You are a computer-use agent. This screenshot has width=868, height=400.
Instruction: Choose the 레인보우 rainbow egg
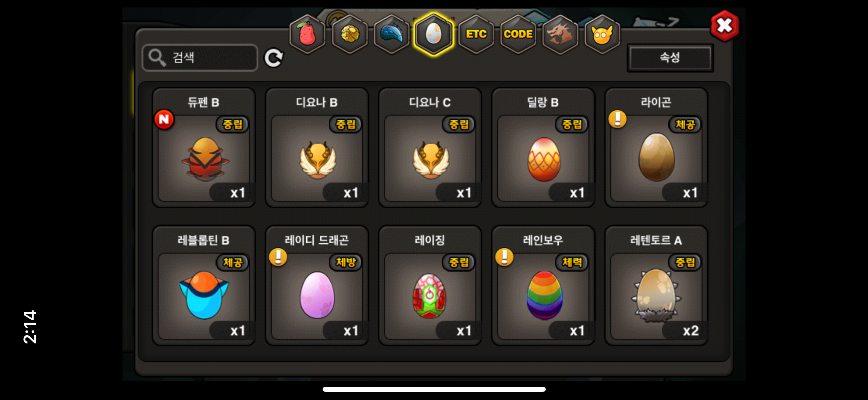543,286
